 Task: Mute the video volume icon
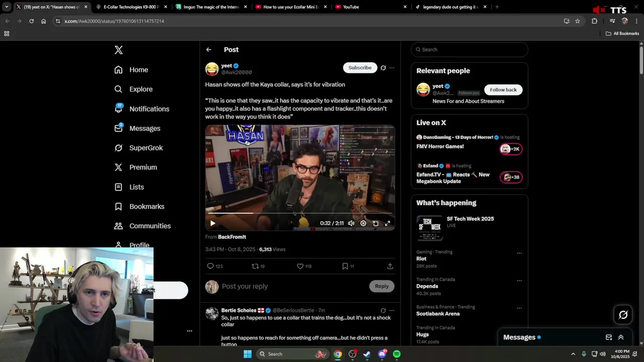tap(351, 223)
